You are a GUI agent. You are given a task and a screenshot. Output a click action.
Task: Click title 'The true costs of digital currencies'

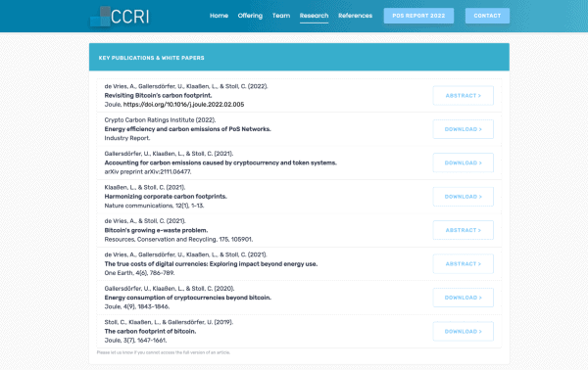coord(211,264)
